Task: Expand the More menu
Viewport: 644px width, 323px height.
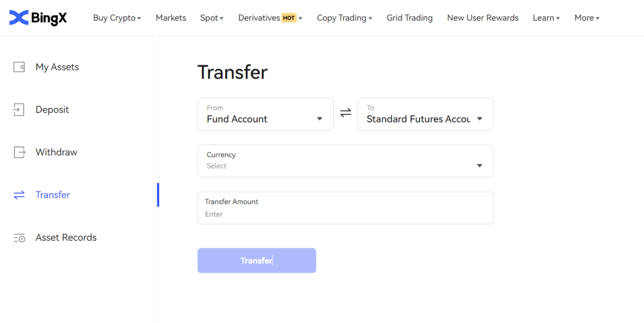Action: (x=587, y=18)
